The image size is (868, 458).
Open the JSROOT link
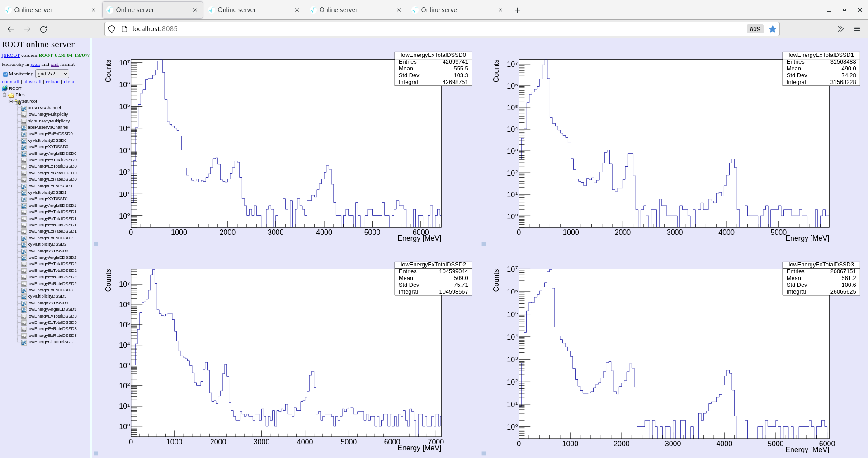pos(10,55)
